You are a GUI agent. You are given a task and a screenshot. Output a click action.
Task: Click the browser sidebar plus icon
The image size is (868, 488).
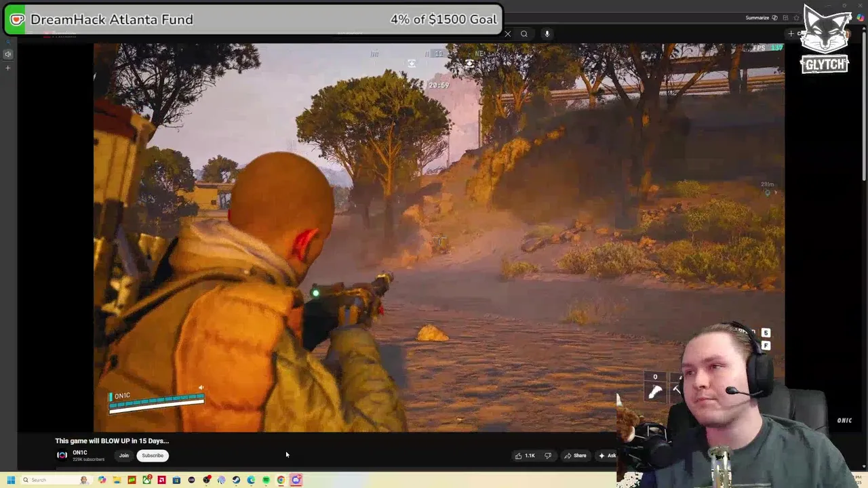pos(8,68)
